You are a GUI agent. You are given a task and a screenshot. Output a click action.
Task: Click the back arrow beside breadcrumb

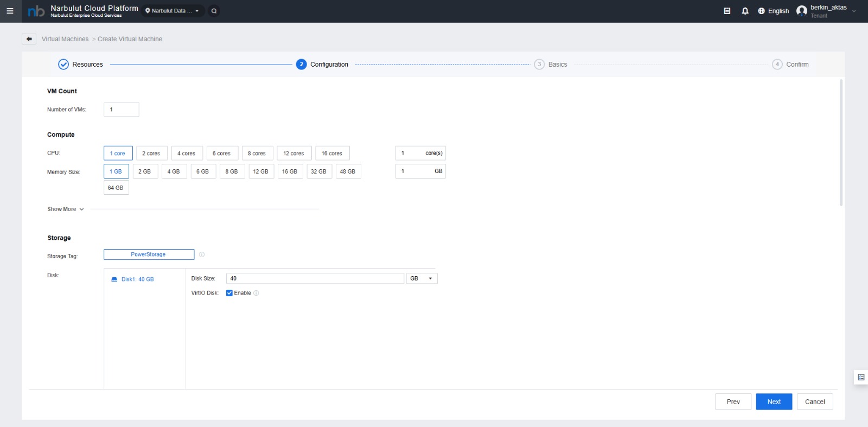[29, 39]
